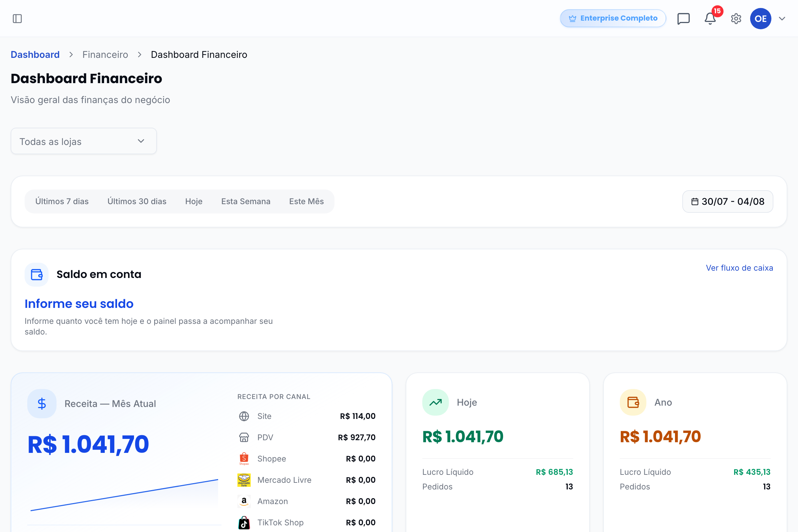The height and width of the screenshot is (532, 798).
Task: Click the RECEITA POR CANAL heading
Action: point(274,397)
